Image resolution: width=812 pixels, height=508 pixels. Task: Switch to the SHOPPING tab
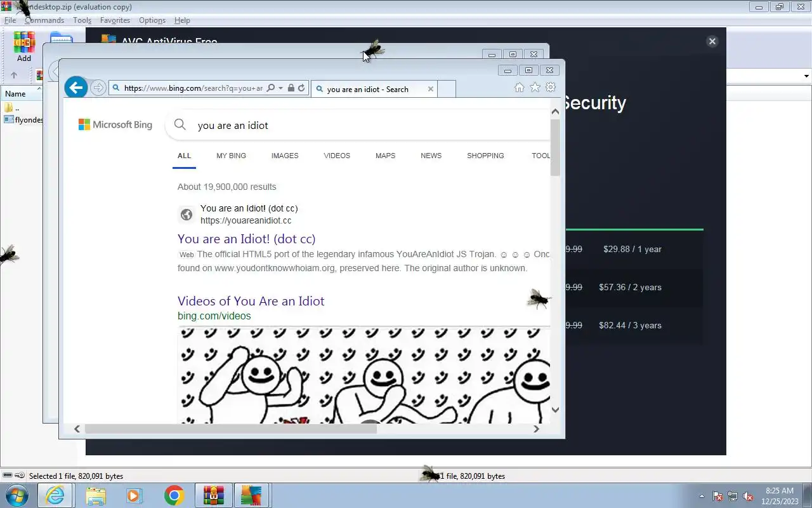tap(485, 156)
